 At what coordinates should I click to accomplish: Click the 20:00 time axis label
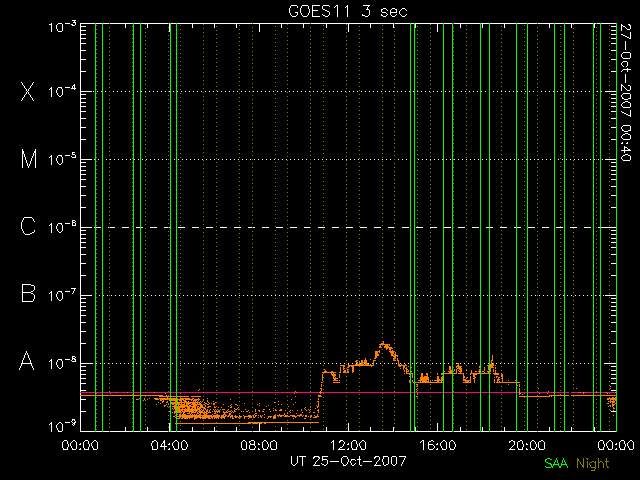point(527,445)
